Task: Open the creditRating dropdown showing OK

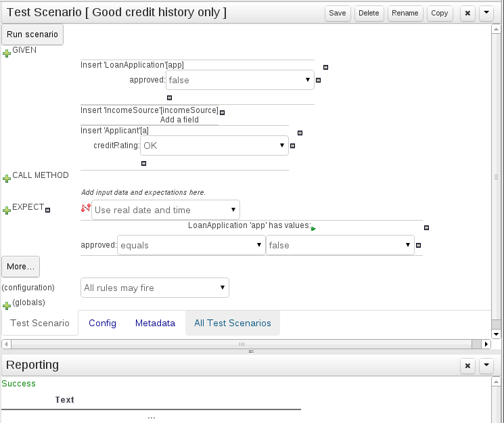Action: coord(214,146)
